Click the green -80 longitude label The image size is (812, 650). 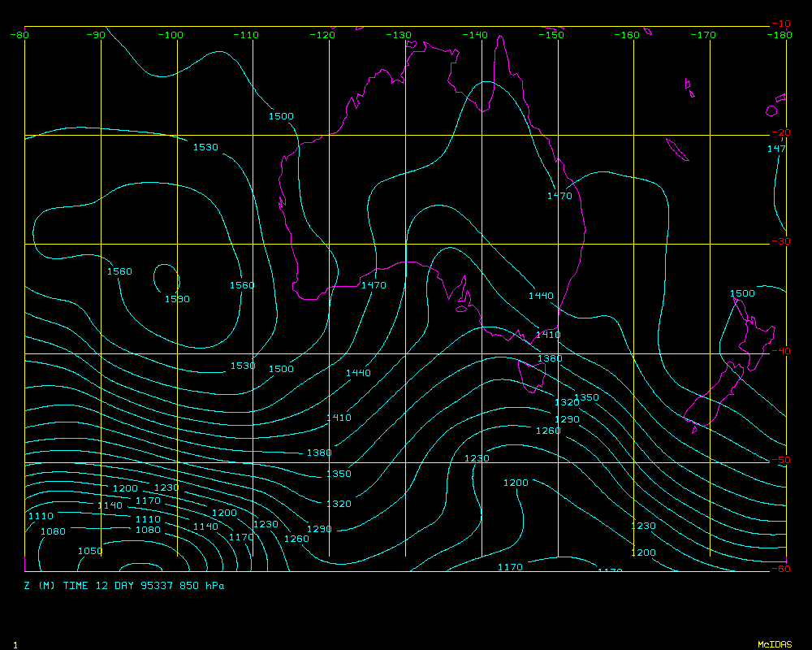pyautogui.click(x=19, y=35)
